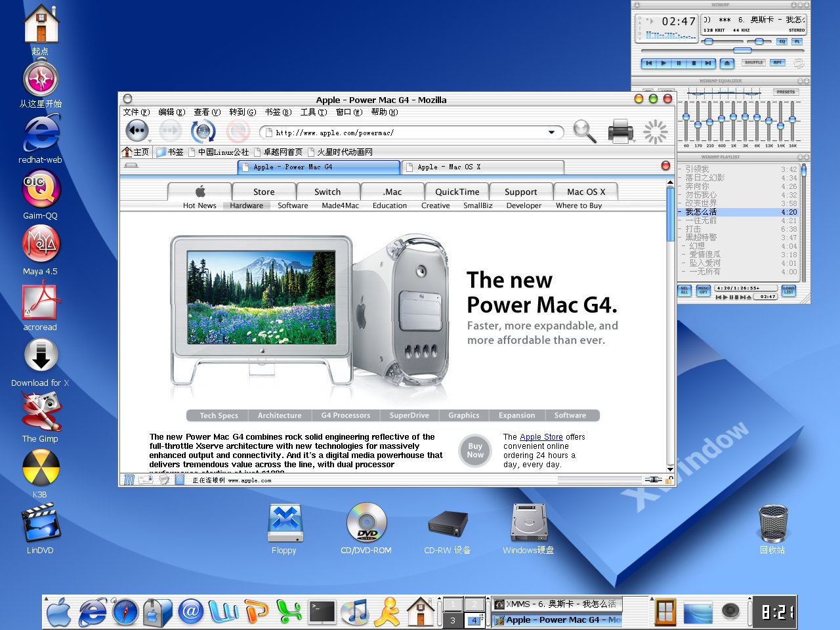Viewport: 840px width, 630px height.
Task: Switch to the Apple - Mac OS X tab
Action: point(483,167)
